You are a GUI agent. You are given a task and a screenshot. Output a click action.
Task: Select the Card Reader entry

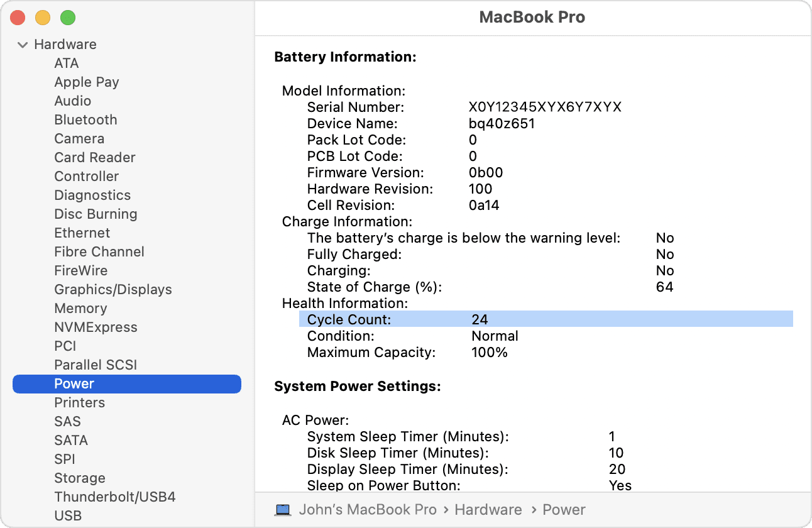(95, 157)
